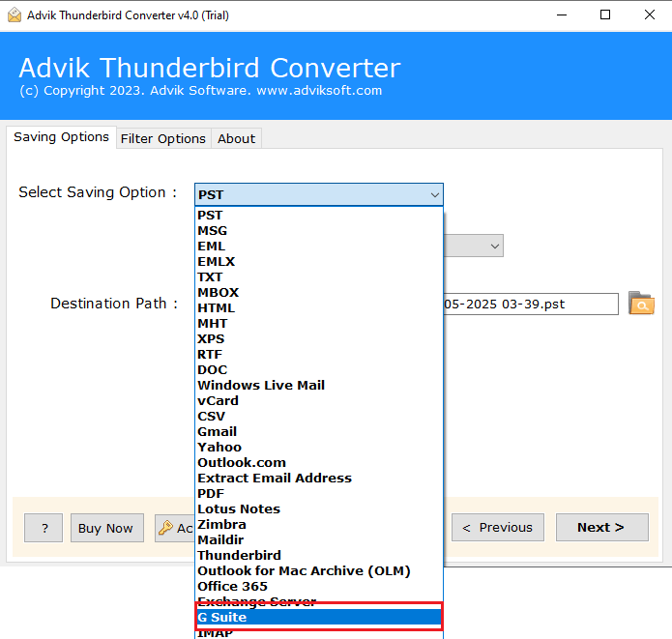672x639 pixels.
Task: Minimize the Advik converter window
Action: [x=562, y=15]
